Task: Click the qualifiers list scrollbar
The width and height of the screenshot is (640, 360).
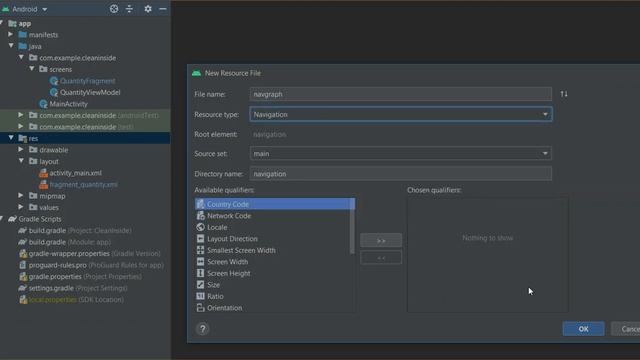Action: [x=352, y=226]
